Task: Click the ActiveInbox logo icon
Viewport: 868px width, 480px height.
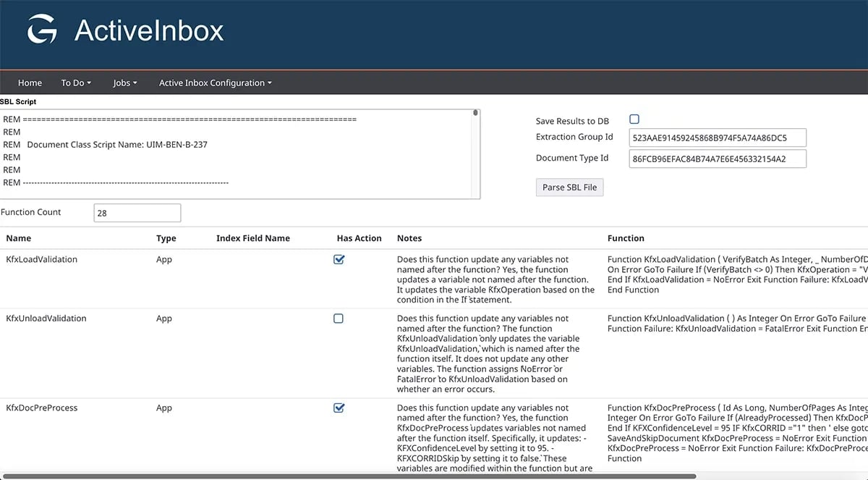Action: [42, 30]
